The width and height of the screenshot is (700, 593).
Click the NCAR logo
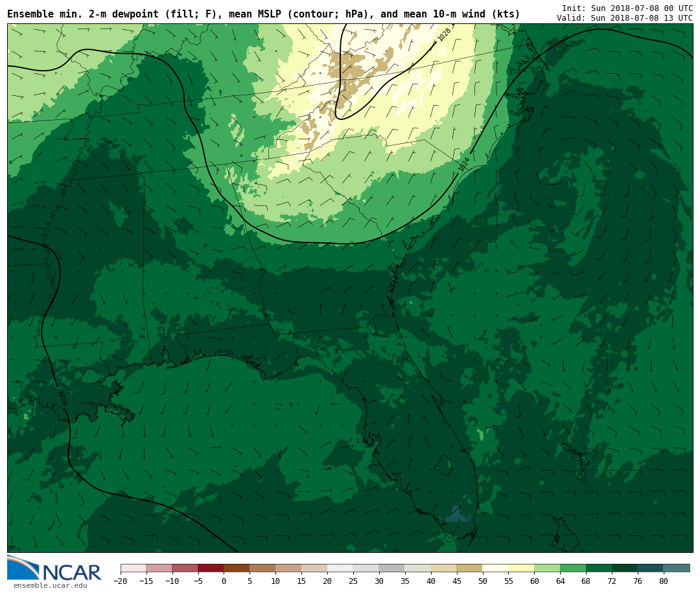pyautogui.click(x=54, y=569)
